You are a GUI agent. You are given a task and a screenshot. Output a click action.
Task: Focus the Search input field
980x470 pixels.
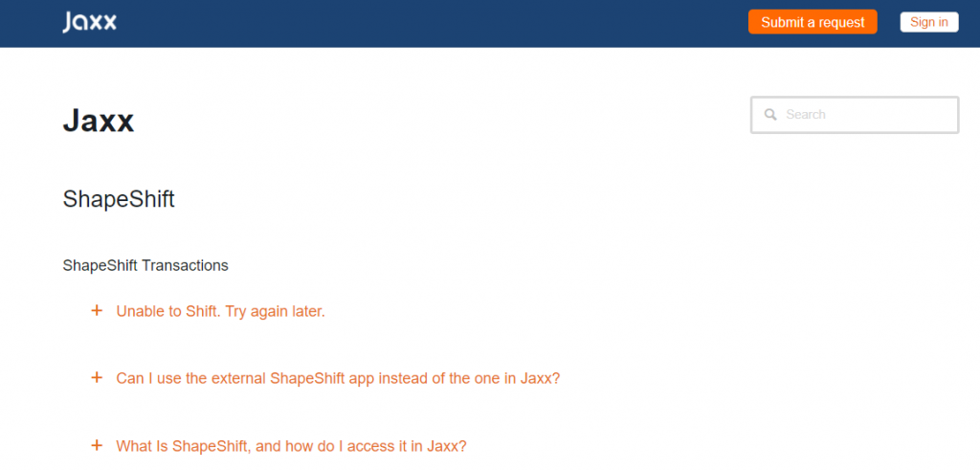click(x=855, y=115)
